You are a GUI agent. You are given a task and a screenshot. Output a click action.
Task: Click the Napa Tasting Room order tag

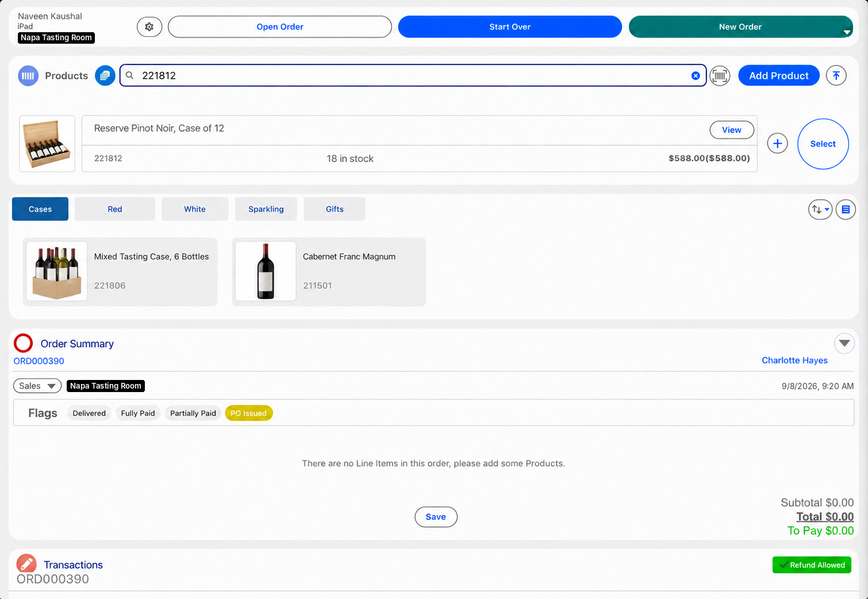(106, 386)
